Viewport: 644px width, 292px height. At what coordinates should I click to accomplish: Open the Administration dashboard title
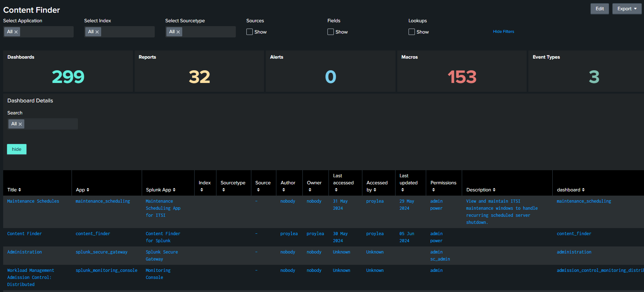(24, 252)
